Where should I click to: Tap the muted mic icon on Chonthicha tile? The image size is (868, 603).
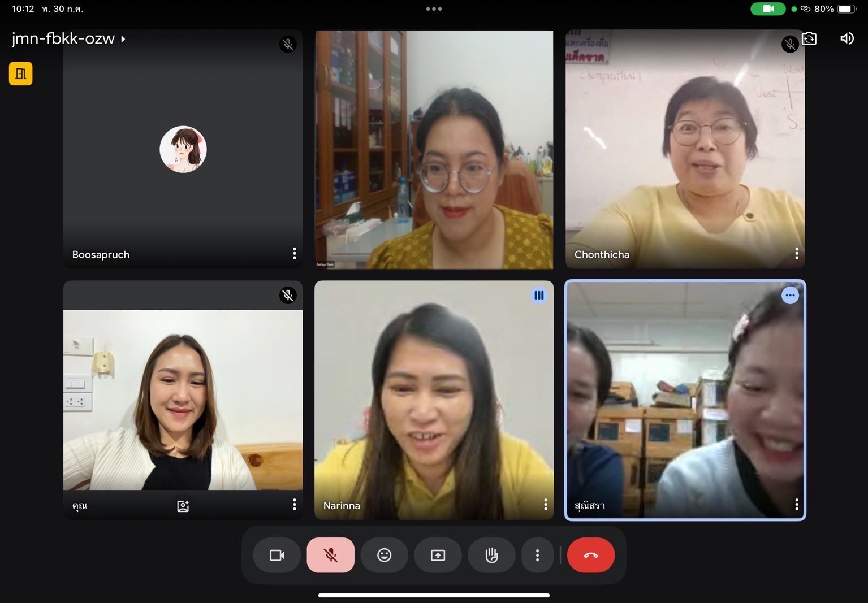pos(790,44)
